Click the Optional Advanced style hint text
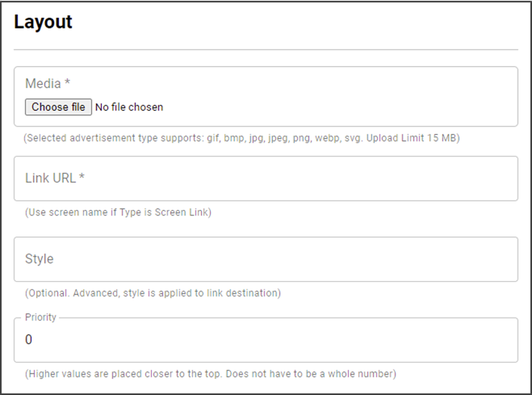This screenshot has height=395, width=532. coord(153,293)
